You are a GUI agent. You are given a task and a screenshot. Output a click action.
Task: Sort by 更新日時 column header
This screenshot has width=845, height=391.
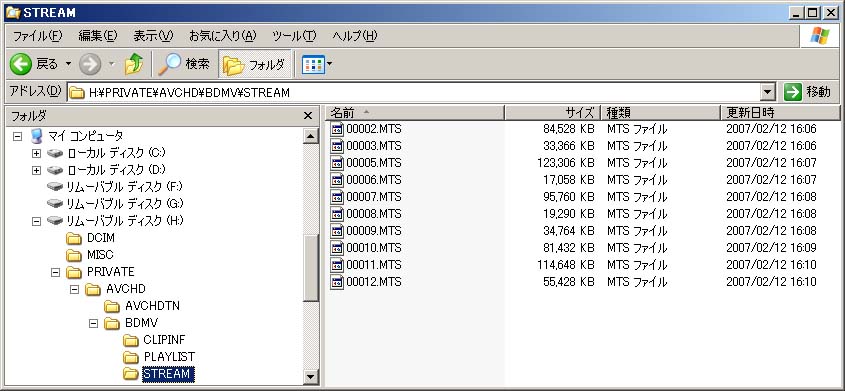tap(780, 113)
